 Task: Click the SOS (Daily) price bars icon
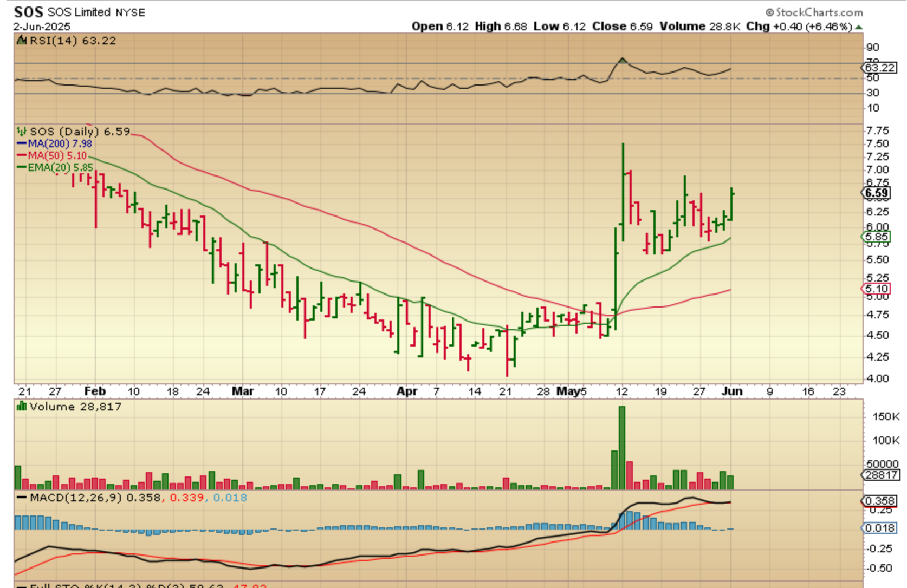pyautogui.click(x=22, y=132)
